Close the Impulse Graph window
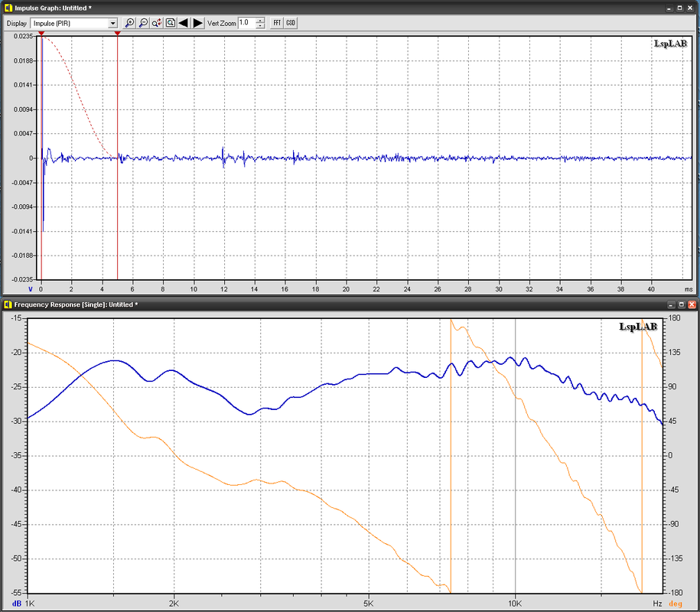 point(691,8)
